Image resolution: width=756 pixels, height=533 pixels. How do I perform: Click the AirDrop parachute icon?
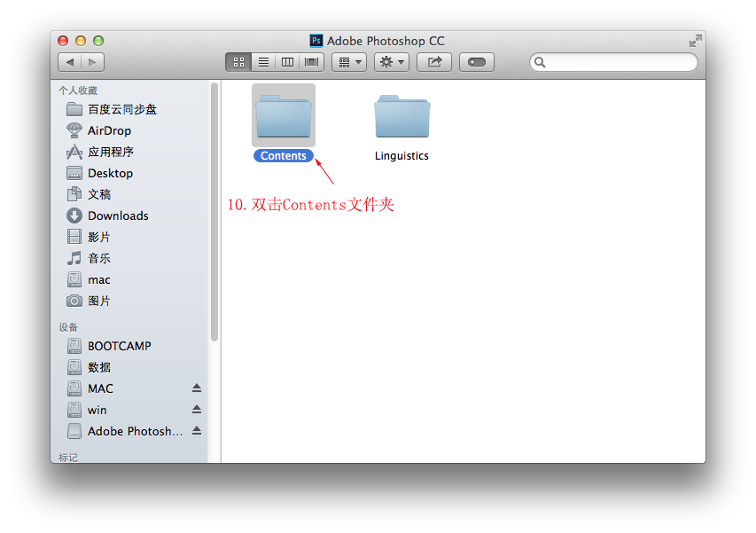click(x=74, y=130)
